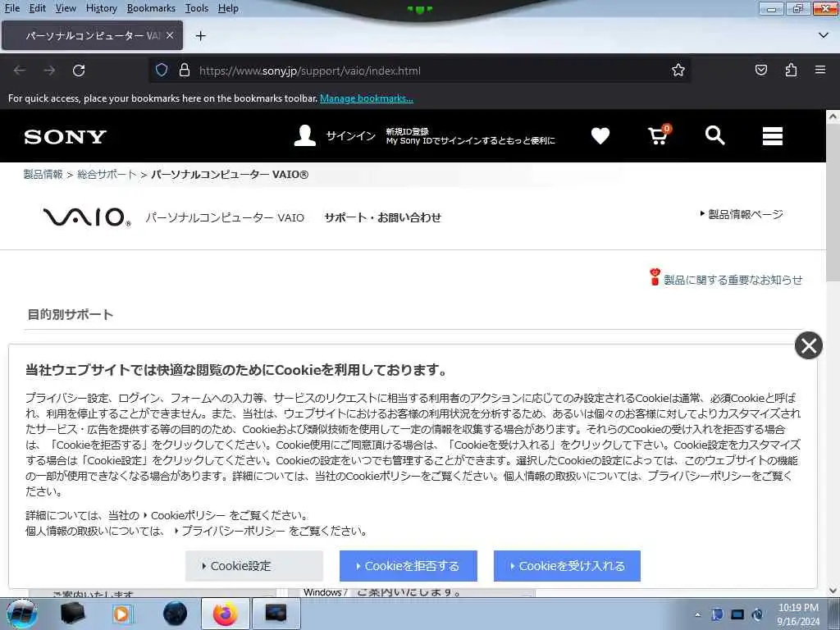
Task: Reload the page with the refresh icon
Action: [79, 71]
